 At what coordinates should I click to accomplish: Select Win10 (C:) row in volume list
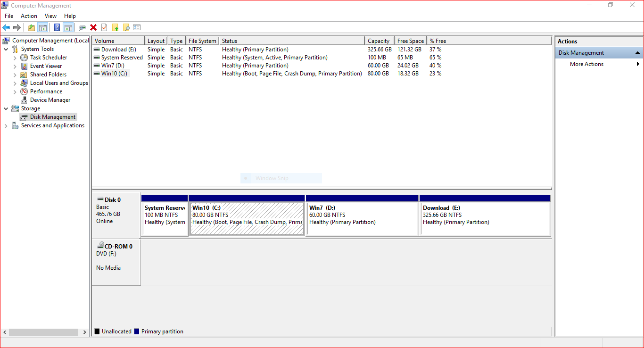coord(322,74)
